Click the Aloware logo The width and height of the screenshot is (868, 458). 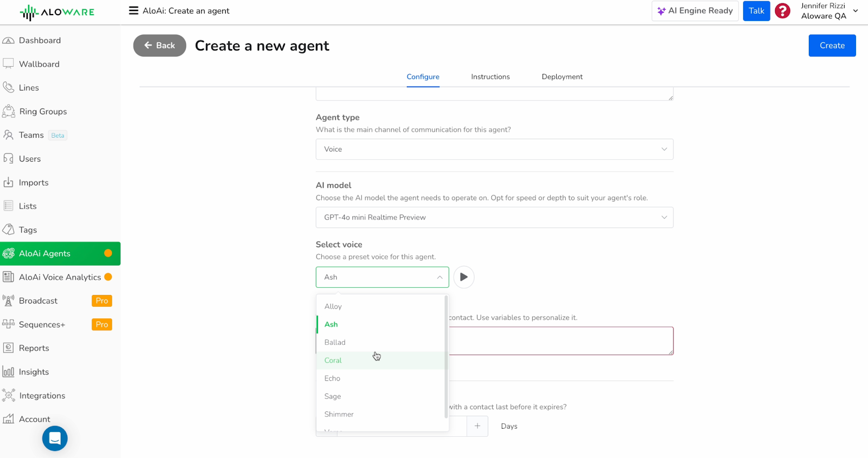(x=57, y=12)
